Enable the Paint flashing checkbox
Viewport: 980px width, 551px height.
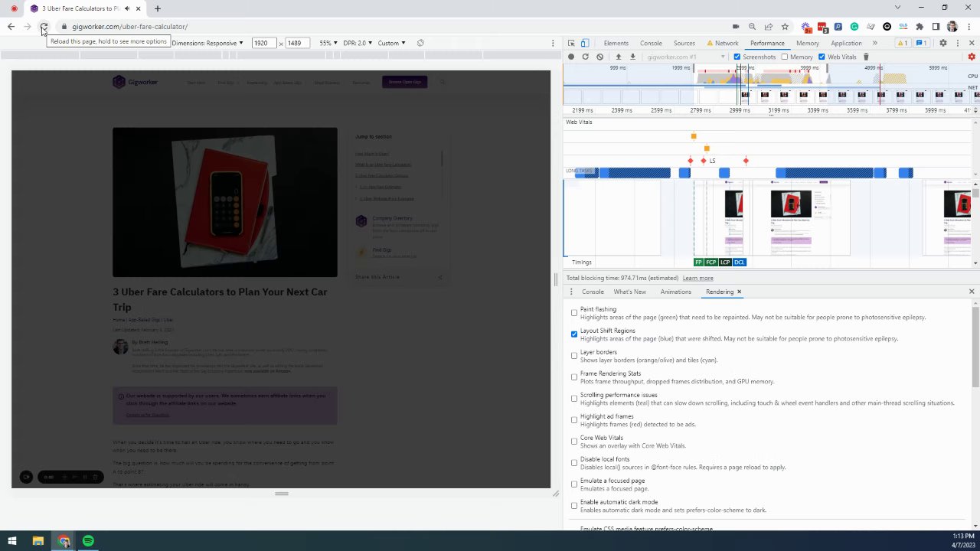574,312
